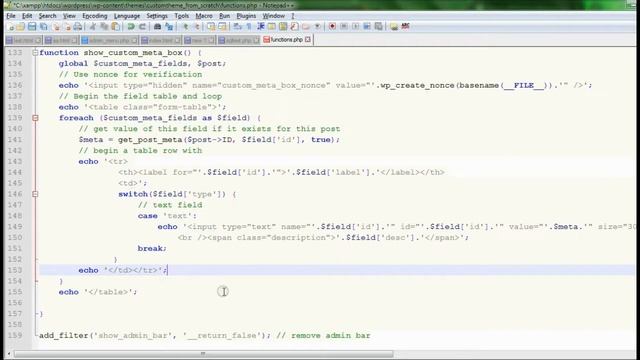
Task: Click the 'get_post_meta' call on line 141
Action: pyautogui.click(x=150, y=140)
